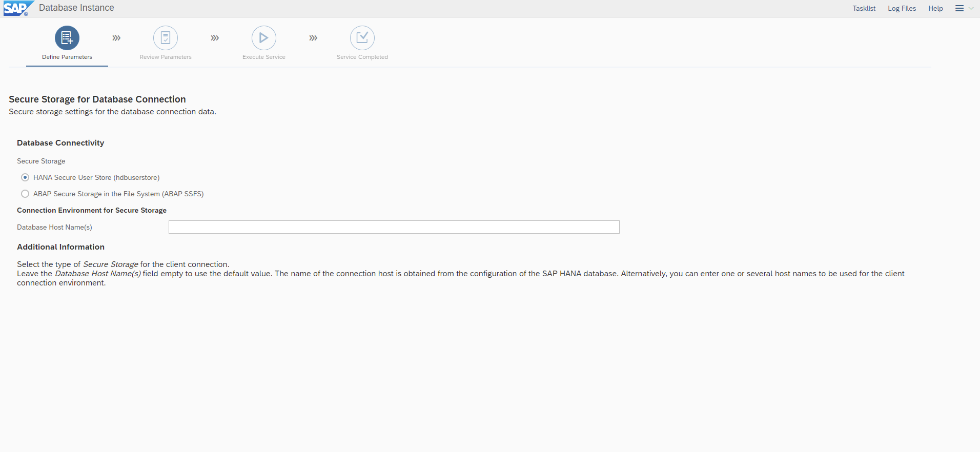980x452 pixels.
Task: Open the Log Files menu
Action: [x=902, y=8]
